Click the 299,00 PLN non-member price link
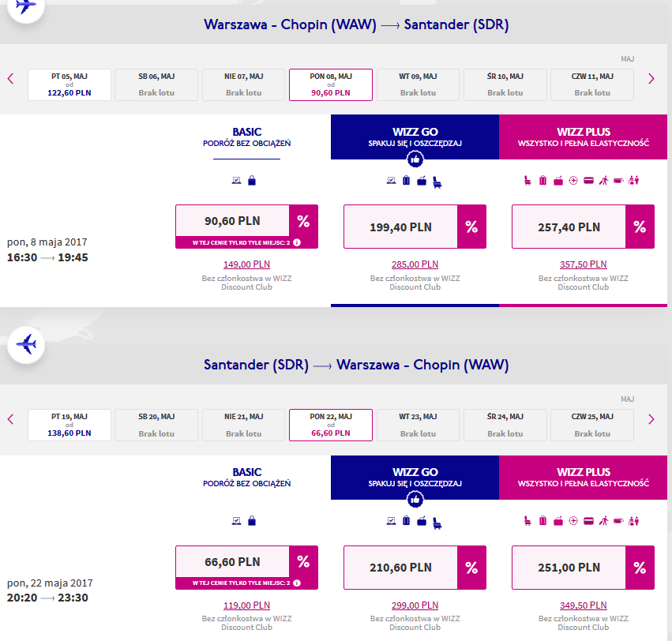Screen dimensions: 672x641 (415, 605)
